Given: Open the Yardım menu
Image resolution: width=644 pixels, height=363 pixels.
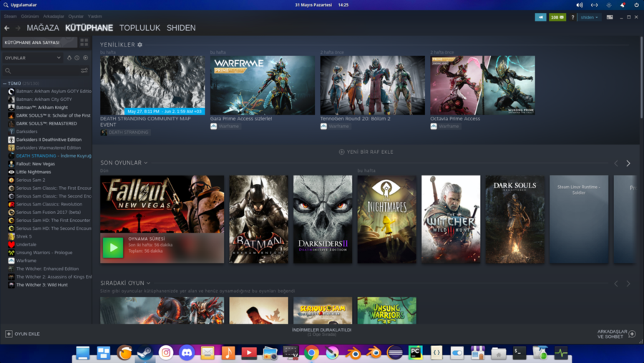Looking at the screenshot, I should click(x=94, y=16).
